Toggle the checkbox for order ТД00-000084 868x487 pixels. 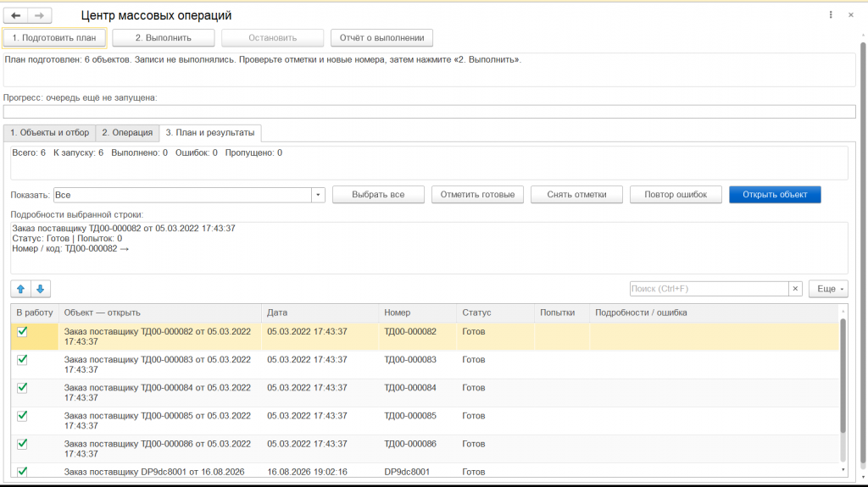pos(22,387)
